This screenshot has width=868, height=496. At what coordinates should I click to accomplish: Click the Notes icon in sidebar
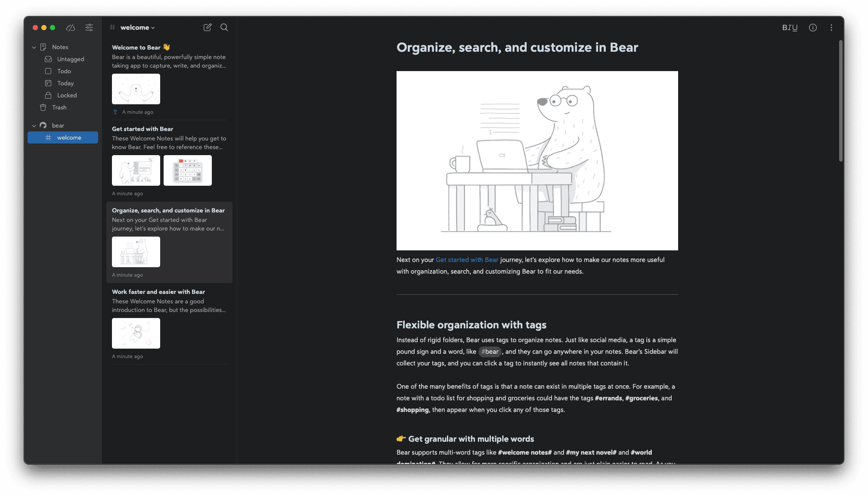pyautogui.click(x=43, y=47)
